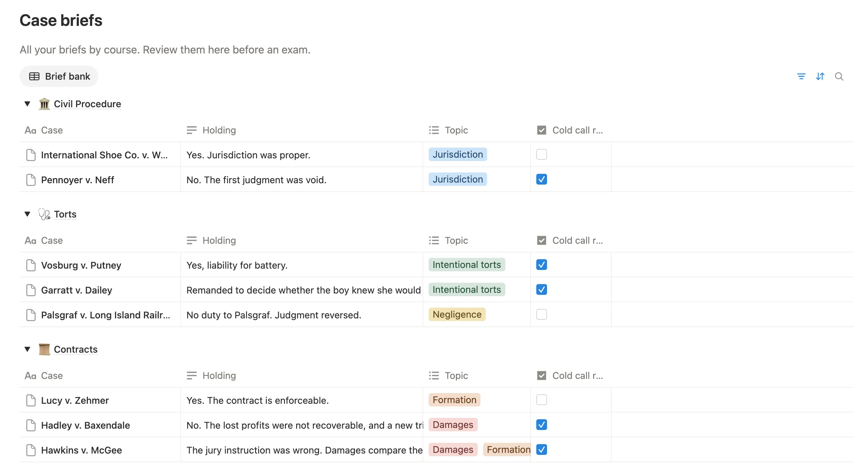
Task: Check cold call box for Palsgraf
Action: [541, 315]
